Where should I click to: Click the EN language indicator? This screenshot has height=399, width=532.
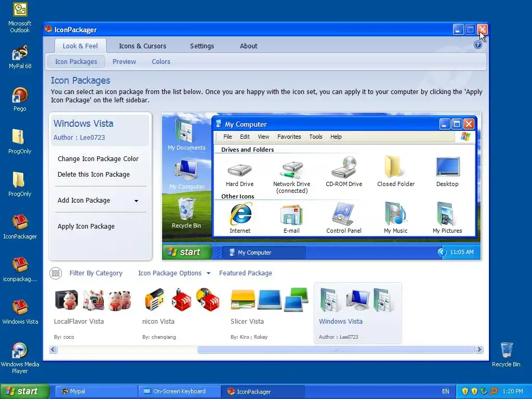[445, 391]
